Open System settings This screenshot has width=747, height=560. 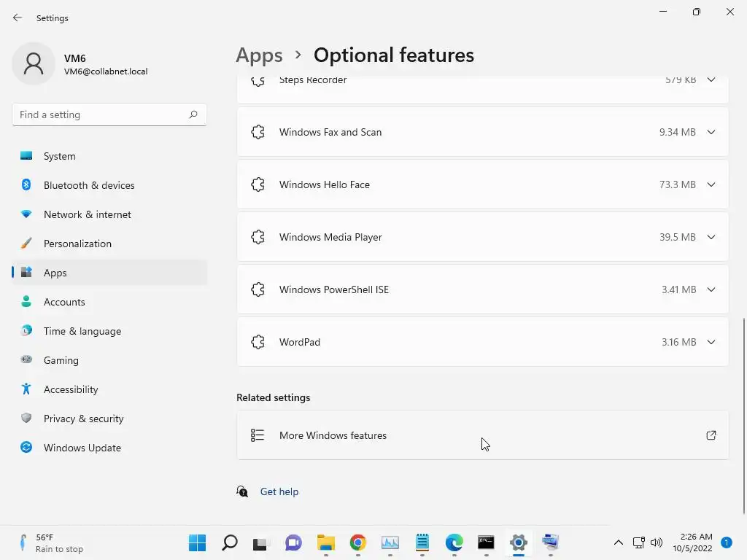(x=109, y=156)
